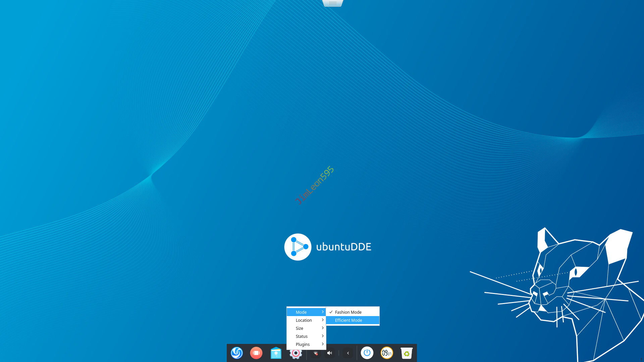Open the trash bin icon
The image size is (644, 362).
click(x=407, y=353)
